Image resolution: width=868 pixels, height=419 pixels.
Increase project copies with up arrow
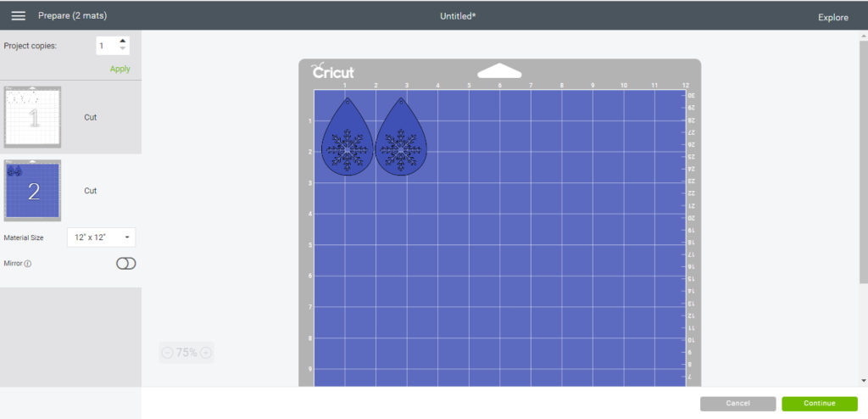click(123, 41)
